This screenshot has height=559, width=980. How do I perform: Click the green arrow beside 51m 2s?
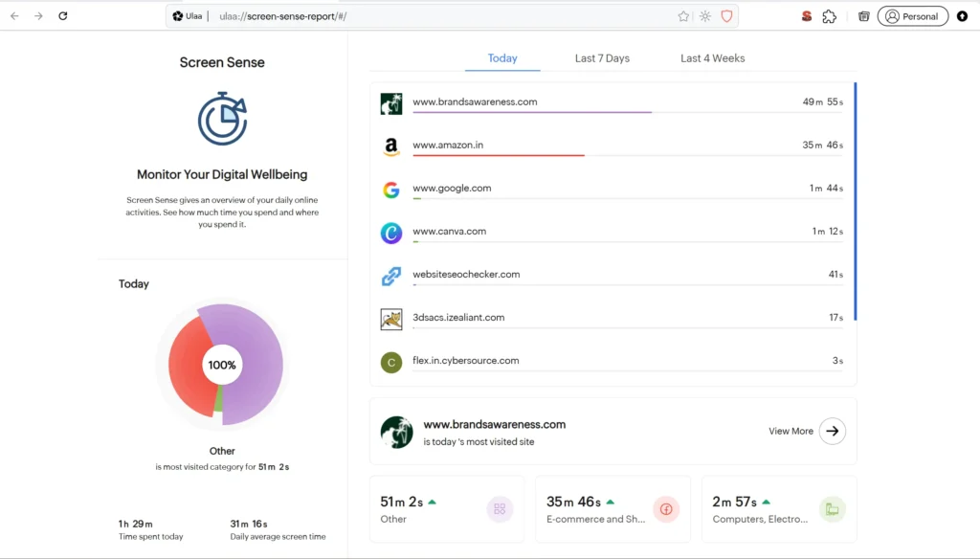[x=433, y=502]
